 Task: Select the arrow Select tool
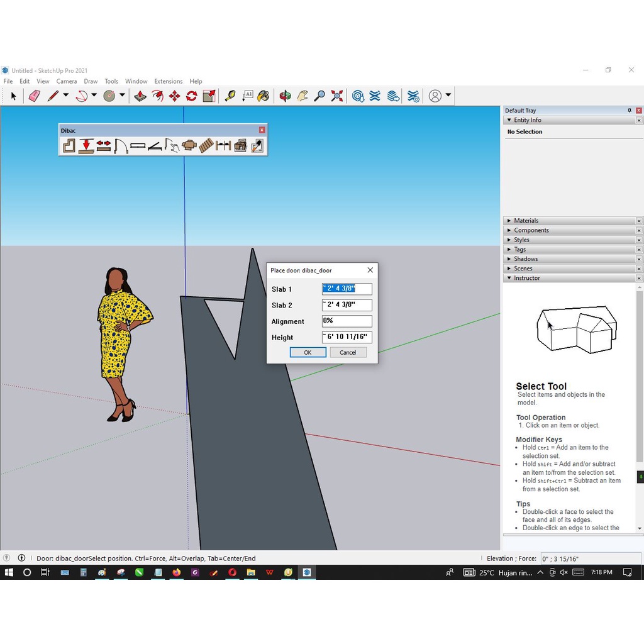tap(14, 96)
